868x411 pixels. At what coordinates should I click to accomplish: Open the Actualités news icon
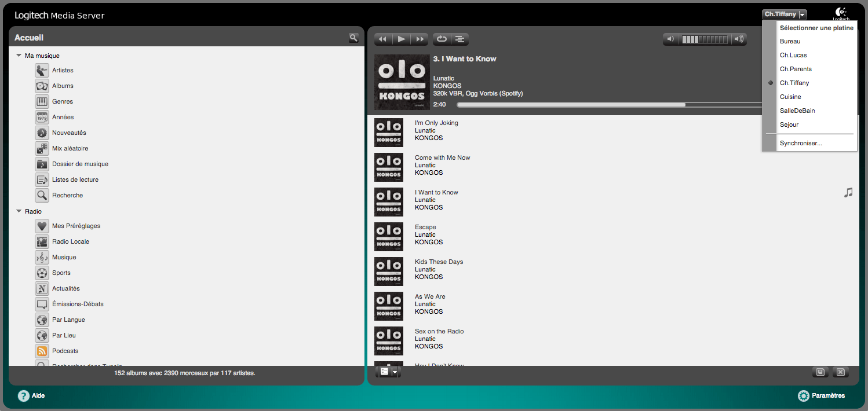click(42, 288)
